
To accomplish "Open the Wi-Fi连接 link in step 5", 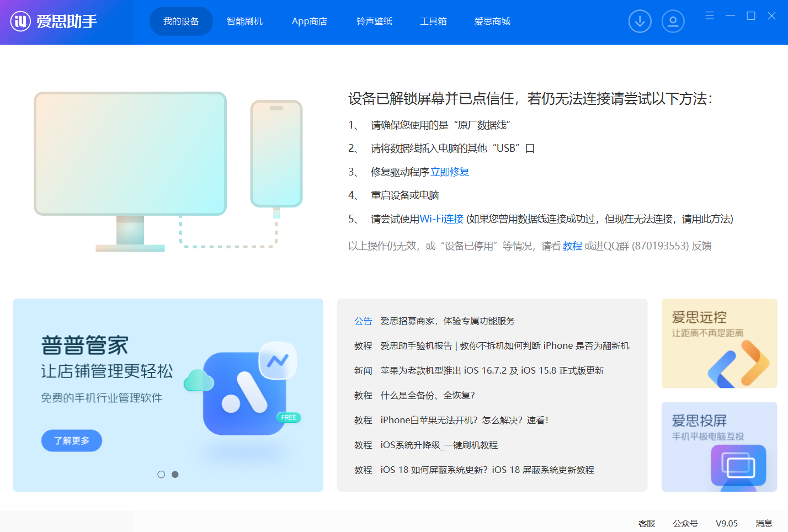I will coord(441,219).
